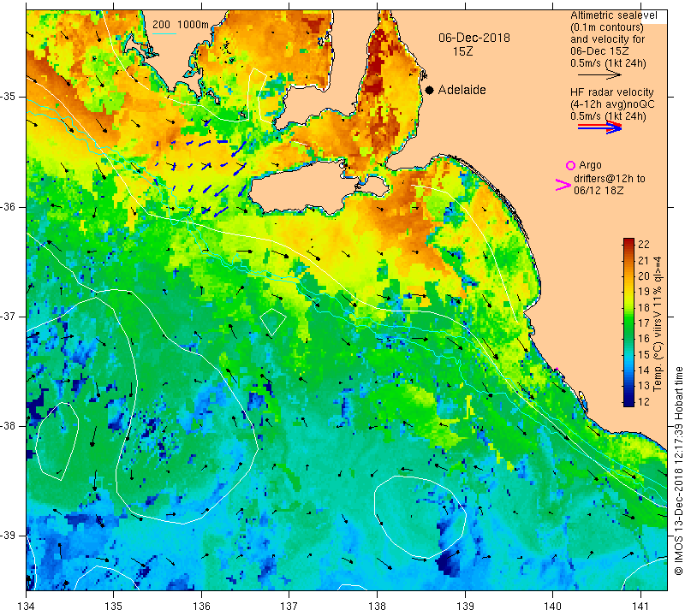Click the 'Argo' legend label
The image size is (685, 616).
[590, 165]
